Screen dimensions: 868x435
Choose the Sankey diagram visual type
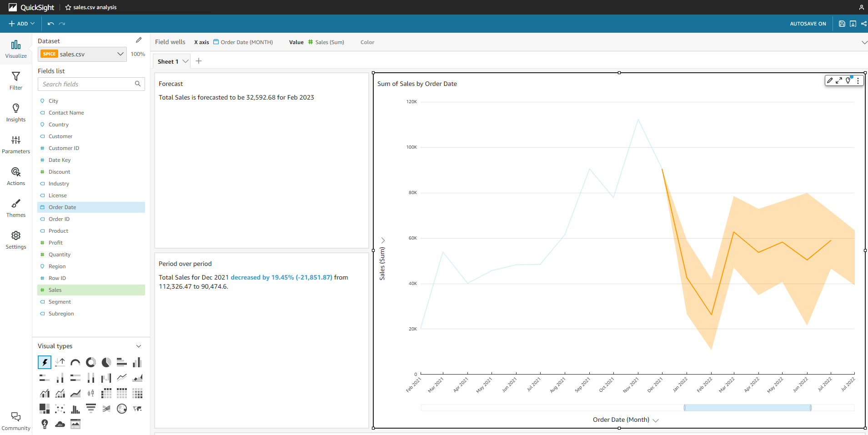click(x=106, y=409)
